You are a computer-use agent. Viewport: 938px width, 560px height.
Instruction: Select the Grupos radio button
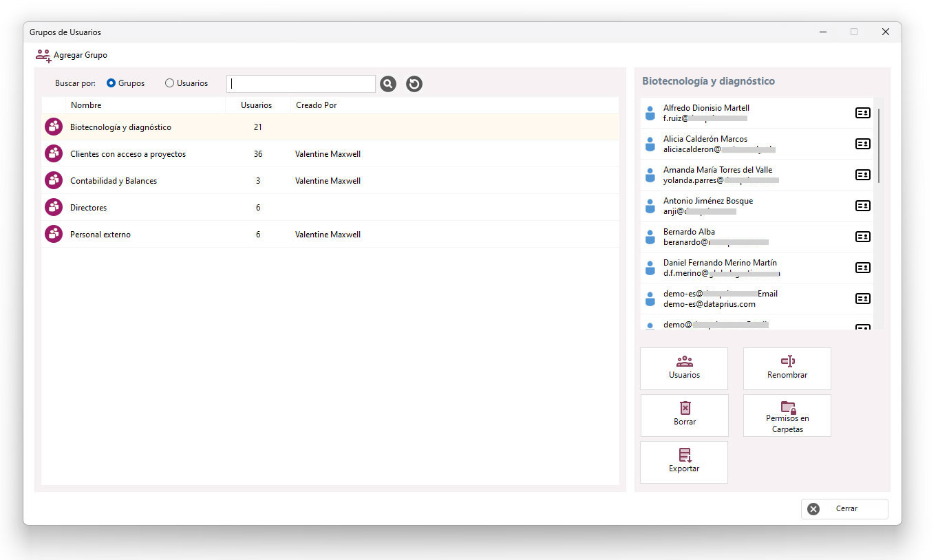[x=111, y=83]
